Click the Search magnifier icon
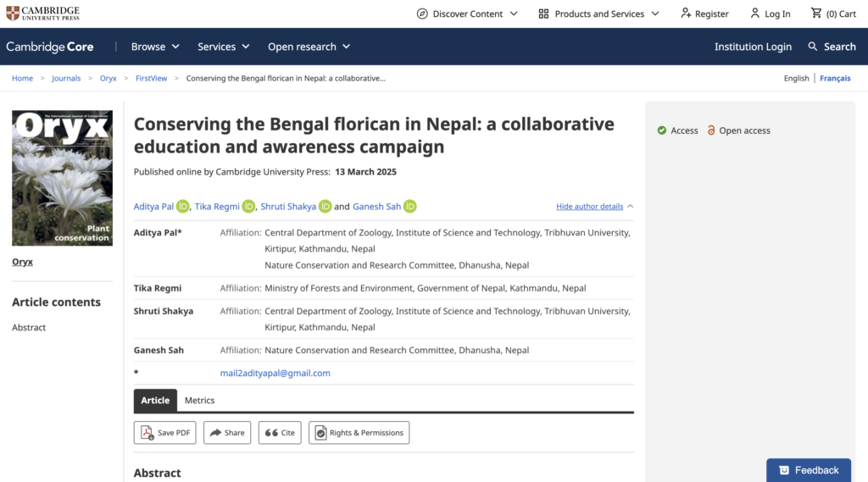Screen dimensions: 868x482 pyautogui.click(x=813, y=47)
